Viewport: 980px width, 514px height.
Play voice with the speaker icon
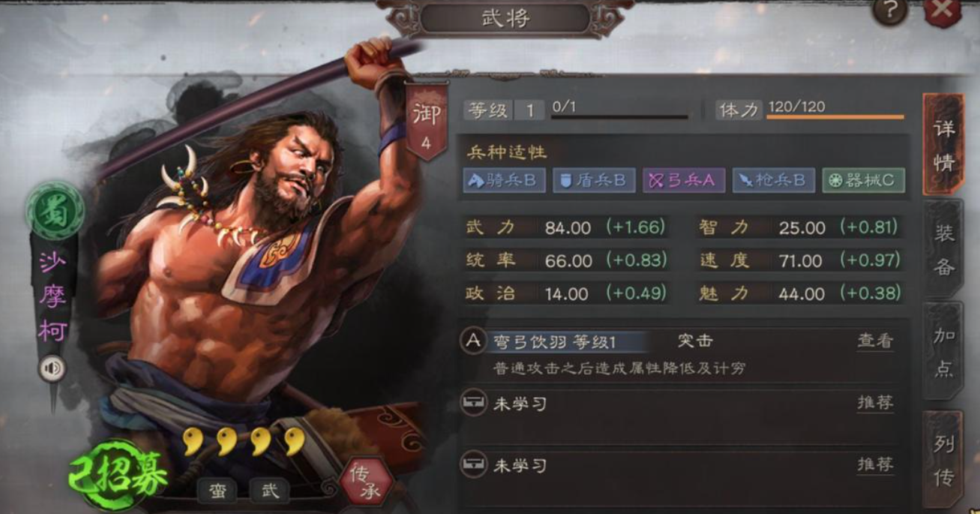[x=52, y=368]
